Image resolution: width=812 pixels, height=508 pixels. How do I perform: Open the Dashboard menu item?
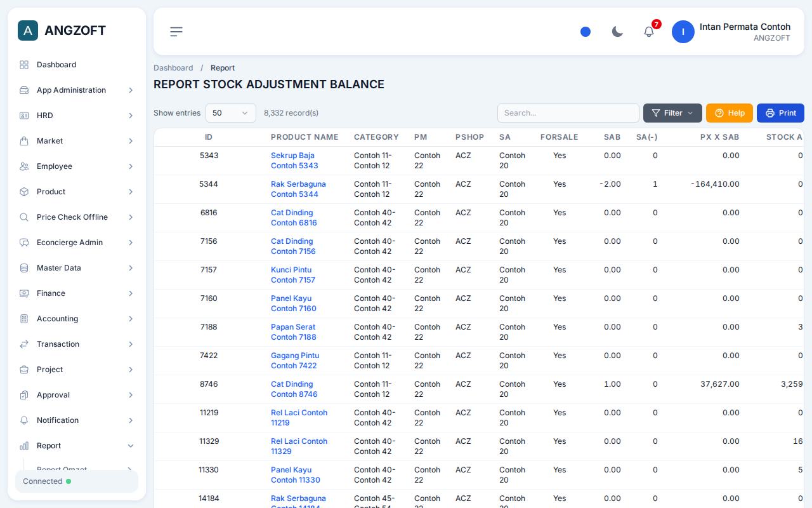click(76, 65)
